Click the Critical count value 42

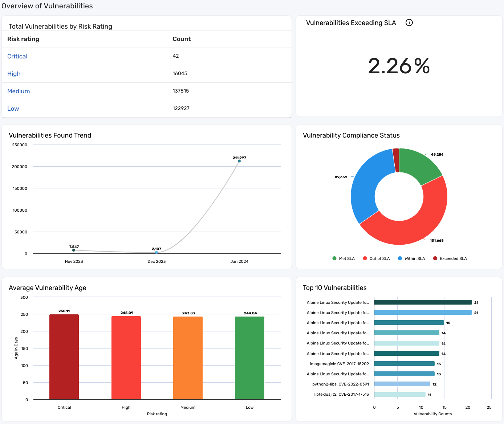point(176,56)
